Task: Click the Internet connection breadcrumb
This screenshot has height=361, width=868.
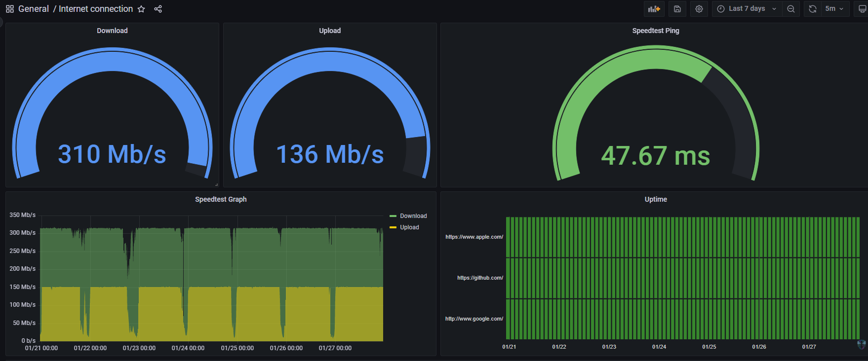Action: [x=96, y=9]
